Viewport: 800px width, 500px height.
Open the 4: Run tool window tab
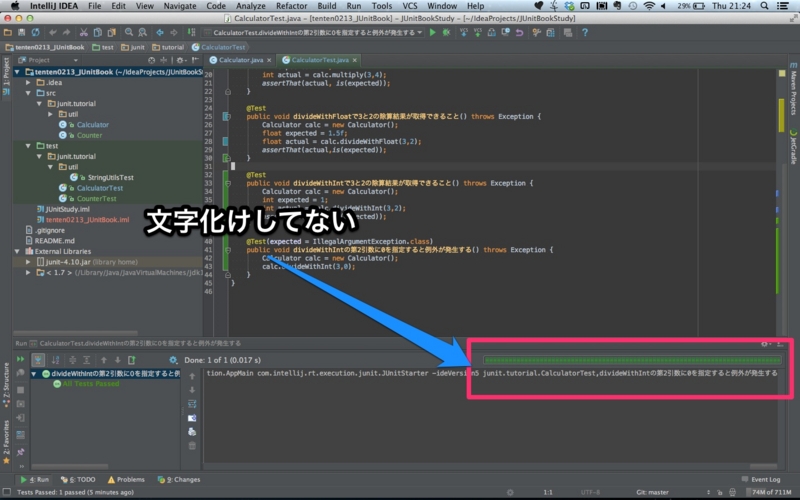[34, 480]
